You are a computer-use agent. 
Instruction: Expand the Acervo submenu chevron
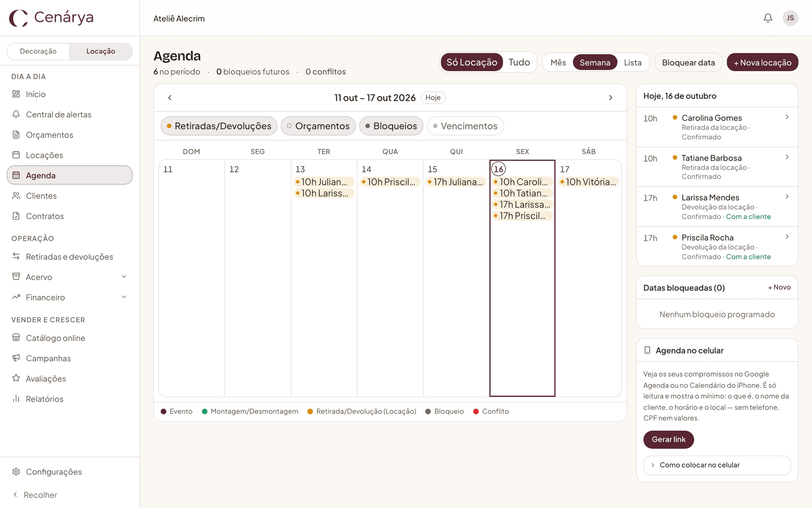(x=124, y=277)
